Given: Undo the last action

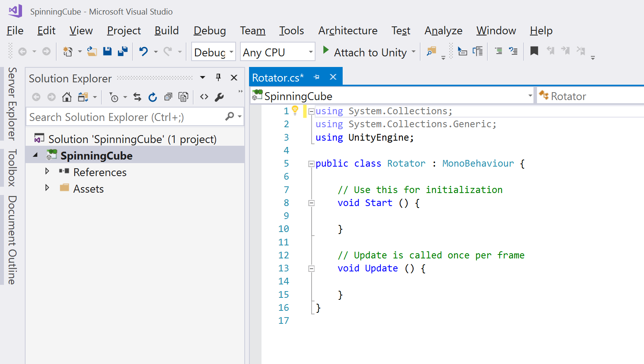Looking at the screenshot, I should (x=144, y=52).
